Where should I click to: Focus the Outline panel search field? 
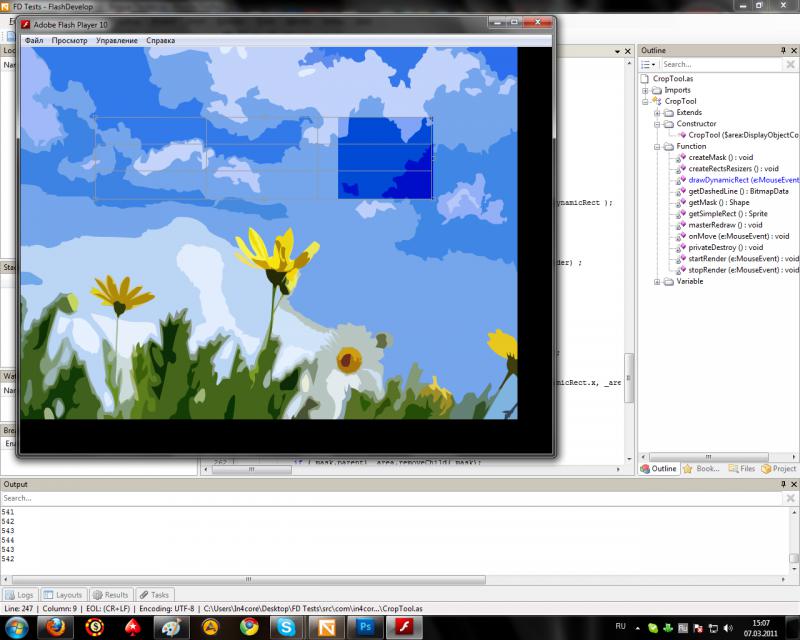click(721, 64)
